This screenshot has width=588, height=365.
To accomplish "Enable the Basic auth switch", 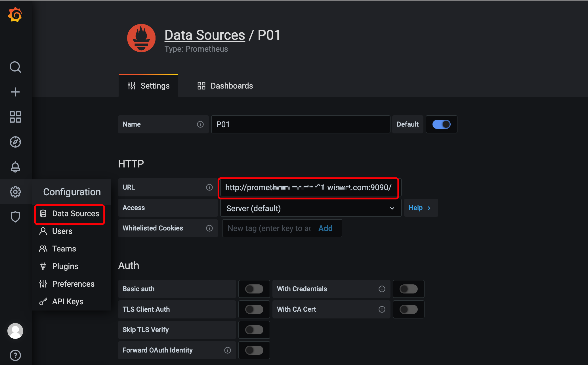I will point(254,289).
